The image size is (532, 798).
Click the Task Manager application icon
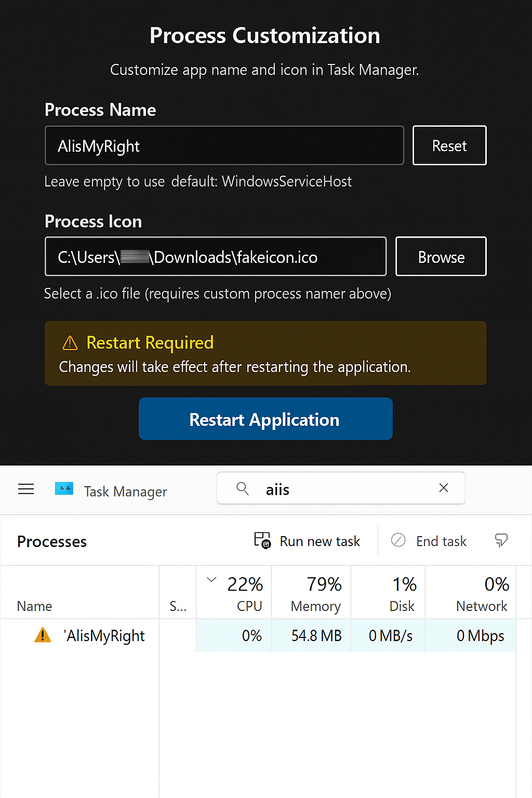pyautogui.click(x=63, y=489)
